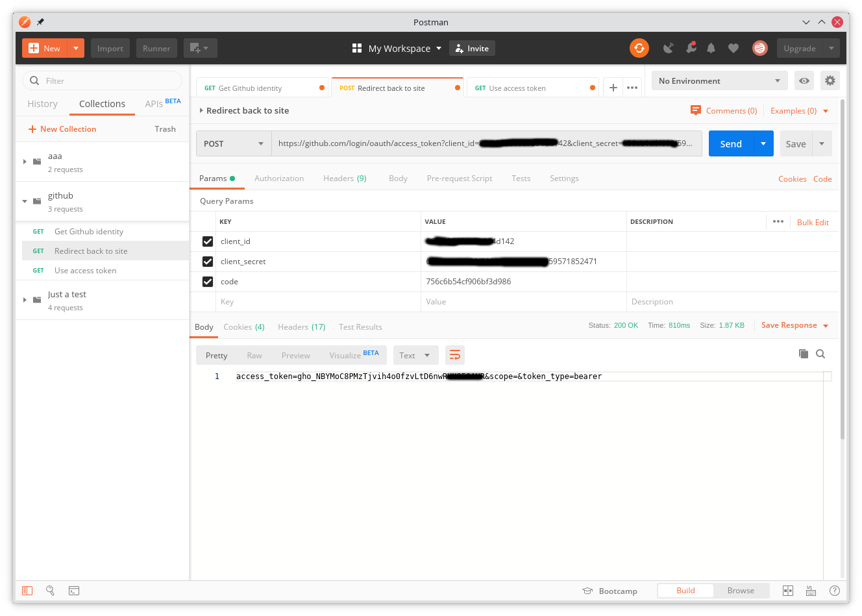Open the History tab in sidebar
Viewport: 862px width, 616px height.
point(42,104)
